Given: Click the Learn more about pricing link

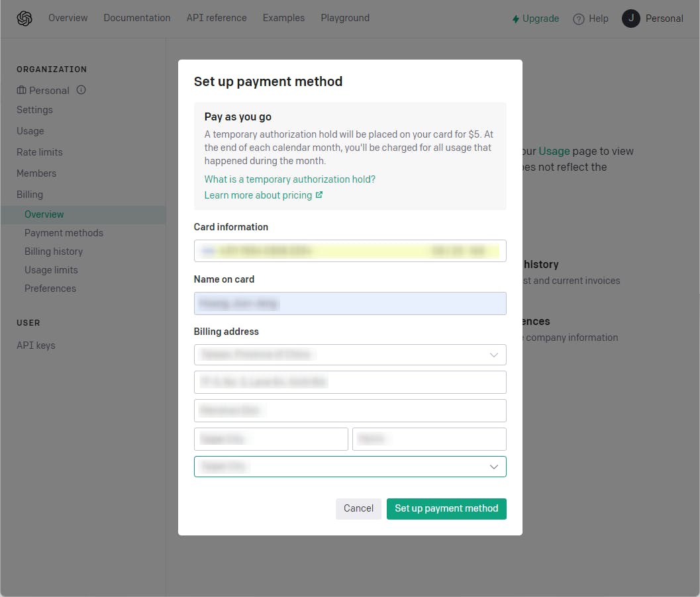Looking at the screenshot, I should pos(258,195).
